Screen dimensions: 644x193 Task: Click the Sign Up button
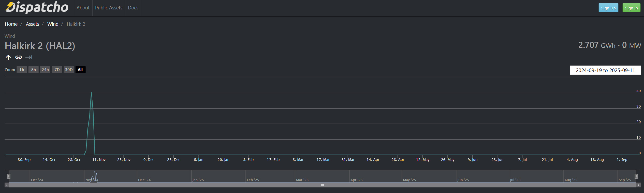coord(608,8)
